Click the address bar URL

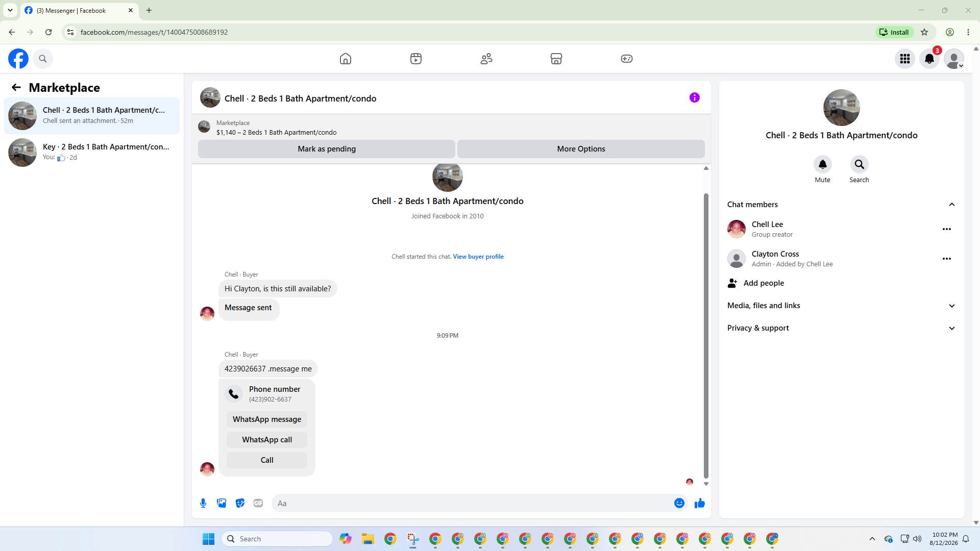pos(154,32)
